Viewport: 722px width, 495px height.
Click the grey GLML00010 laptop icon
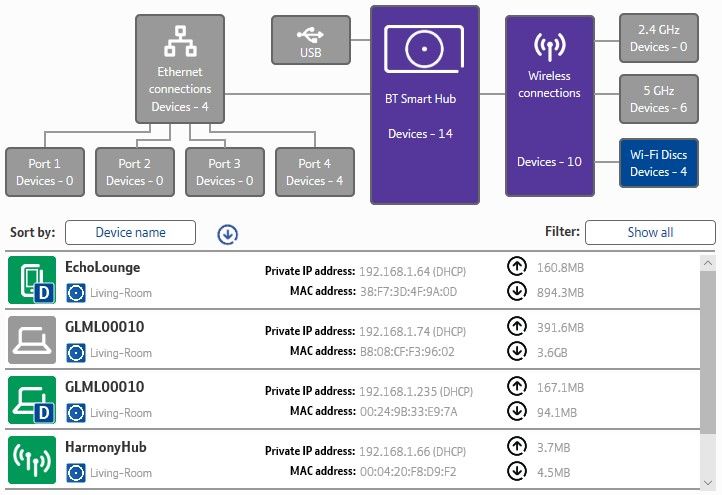32,338
